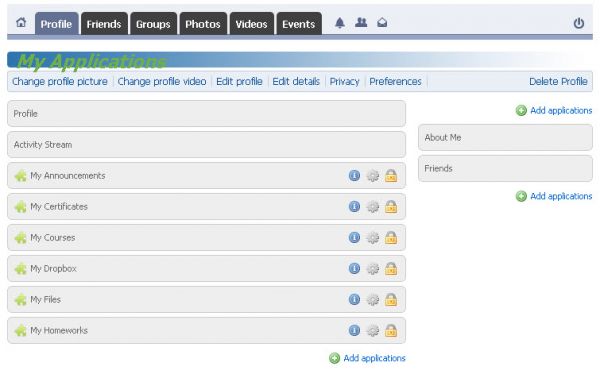Click the My Homeworks puzzle icon

click(20, 331)
